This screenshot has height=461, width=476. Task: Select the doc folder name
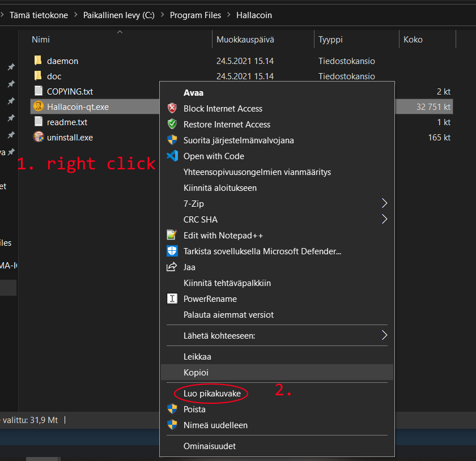54,76
